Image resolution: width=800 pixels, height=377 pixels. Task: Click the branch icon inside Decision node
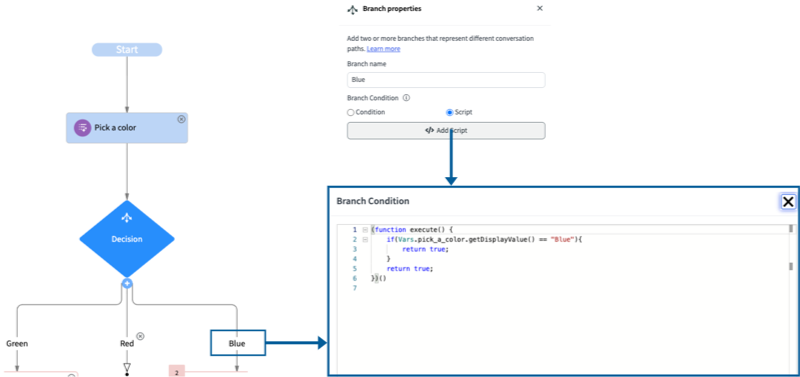tap(127, 218)
